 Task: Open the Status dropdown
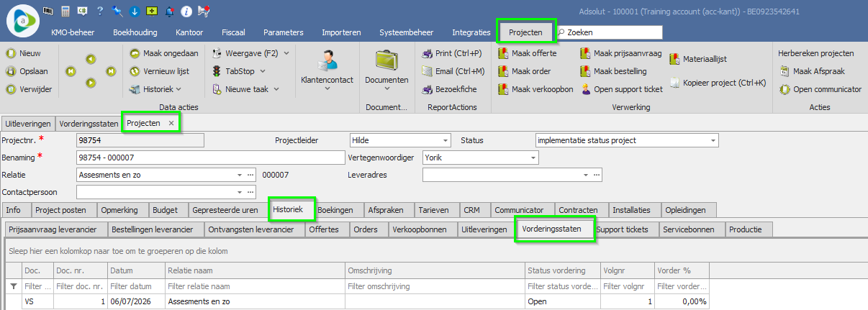(x=713, y=140)
